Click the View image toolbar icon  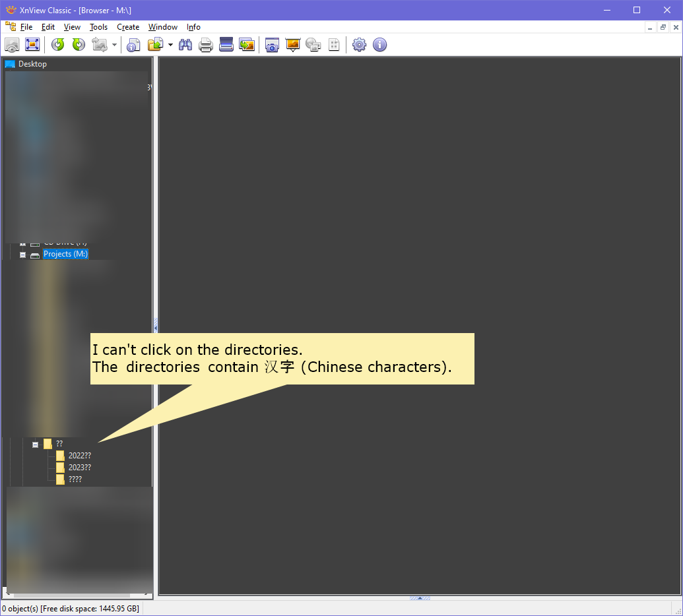point(12,44)
